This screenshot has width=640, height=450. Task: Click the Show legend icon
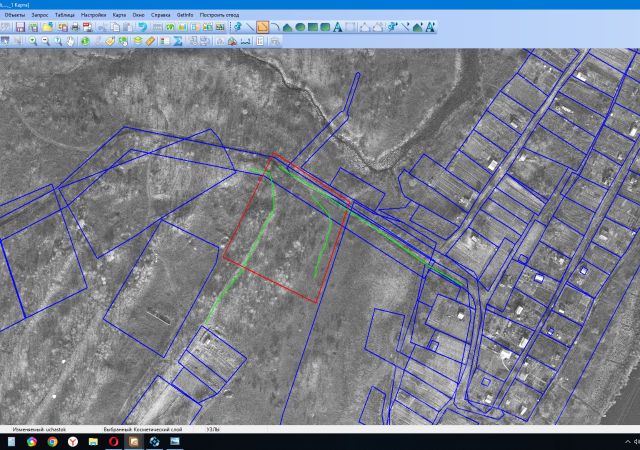[x=165, y=41]
